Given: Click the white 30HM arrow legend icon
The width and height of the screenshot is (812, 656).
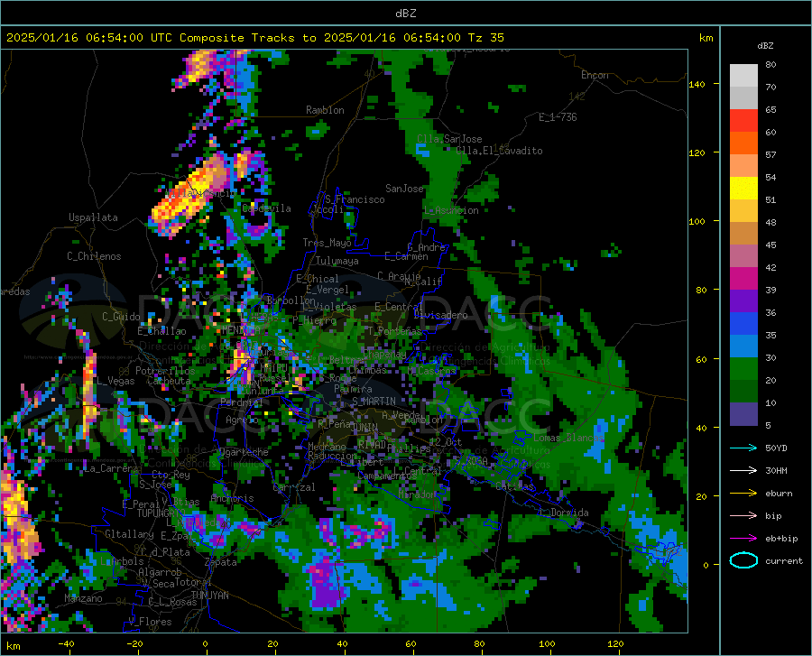Looking at the screenshot, I should pyautogui.click(x=743, y=471).
